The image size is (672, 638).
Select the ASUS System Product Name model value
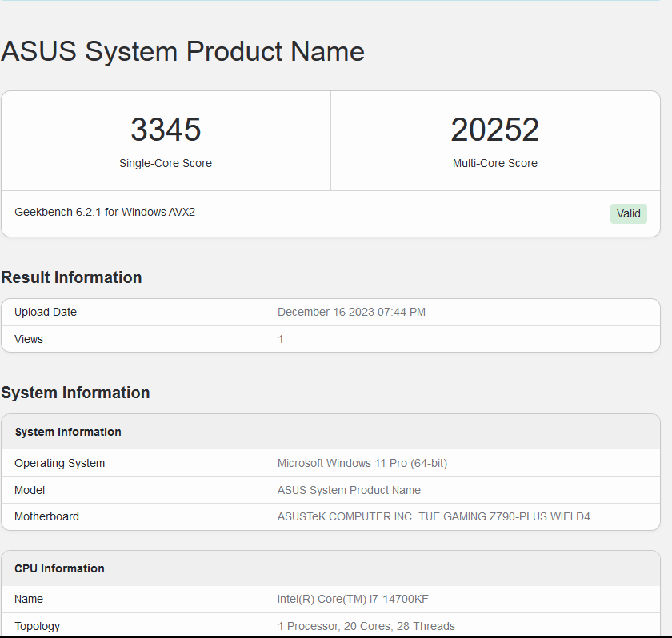click(x=349, y=490)
